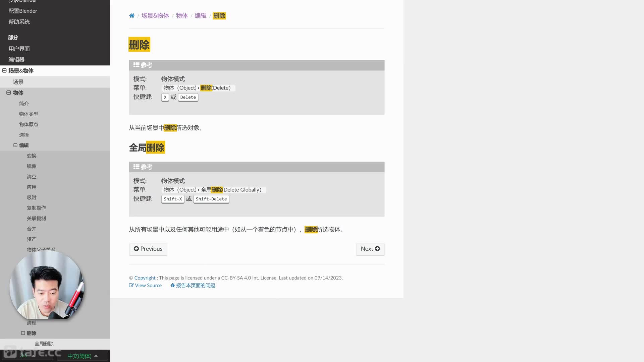Click the left arrow icon on Previous
Screen dimensions: 644x362
(136, 249)
